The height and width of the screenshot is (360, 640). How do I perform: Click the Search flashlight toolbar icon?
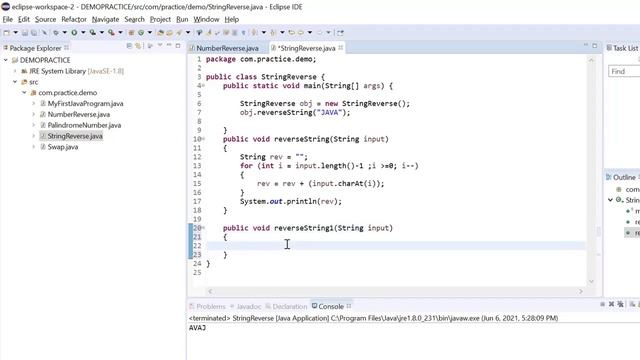[x=179, y=33]
